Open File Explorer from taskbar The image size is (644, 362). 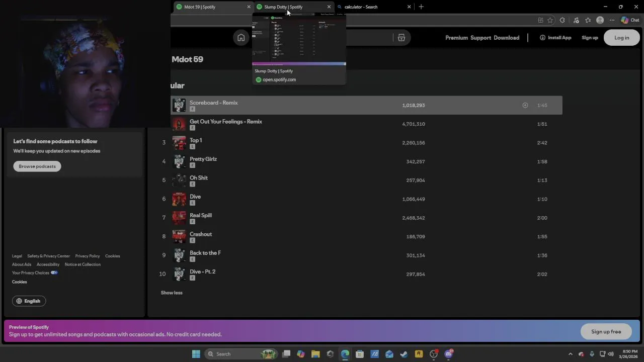315,354
